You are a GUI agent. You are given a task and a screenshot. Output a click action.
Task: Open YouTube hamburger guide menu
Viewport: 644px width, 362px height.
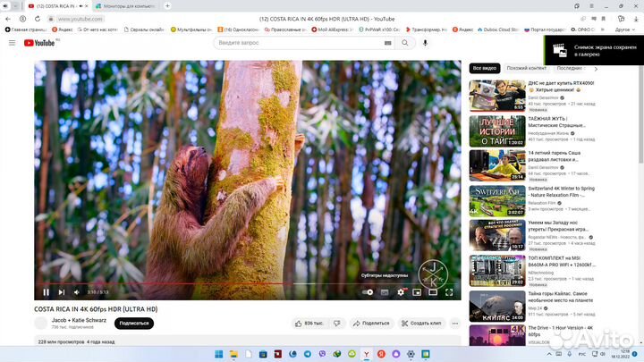click(12, 42)
